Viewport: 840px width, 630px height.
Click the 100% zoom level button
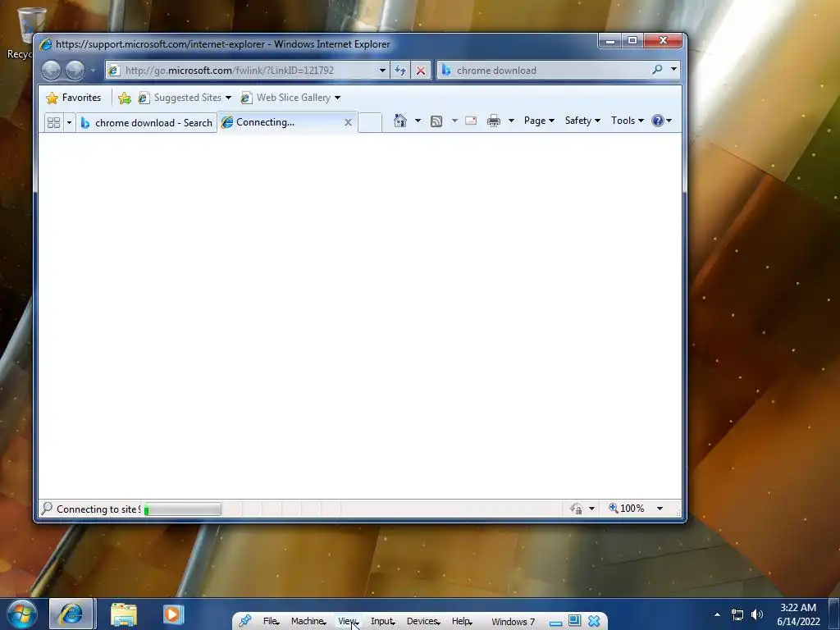(x=626, y=509)
